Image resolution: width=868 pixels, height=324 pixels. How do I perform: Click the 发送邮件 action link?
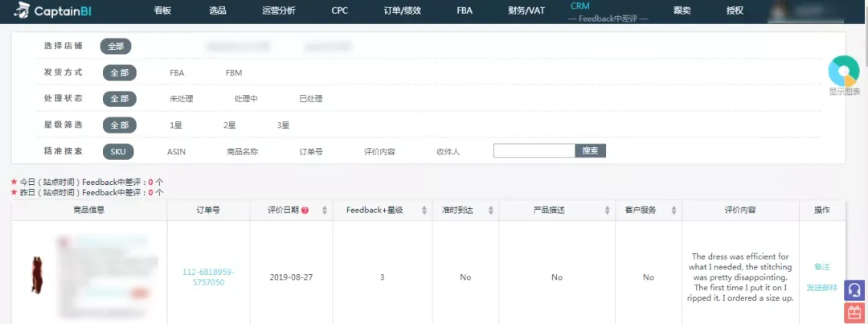pos(822,288)
